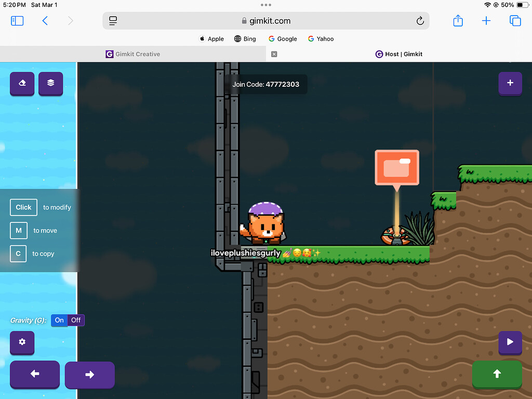The width and height of the screenshot is (532, 399).
Task: Turn Gravity on
Action: [59, 320]
